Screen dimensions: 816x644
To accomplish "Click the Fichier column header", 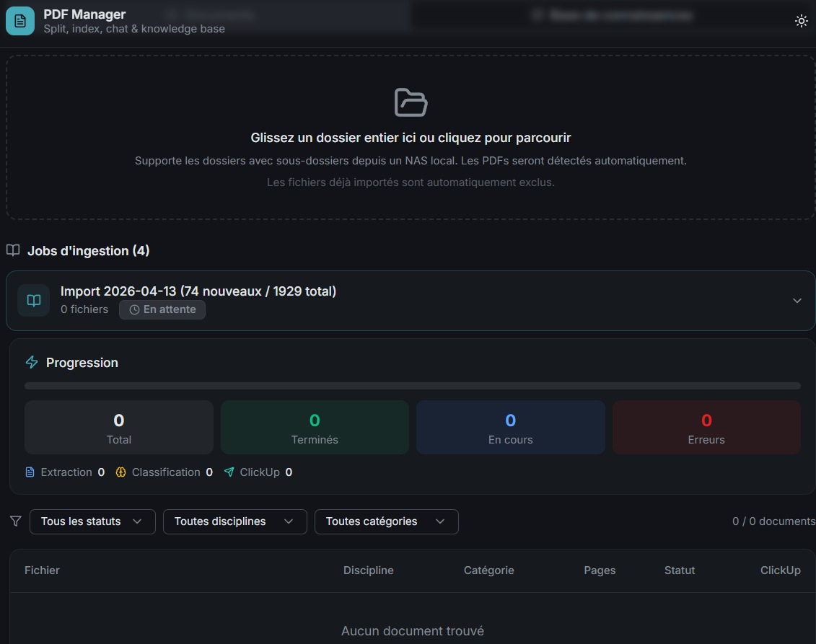I will point(42,570).
